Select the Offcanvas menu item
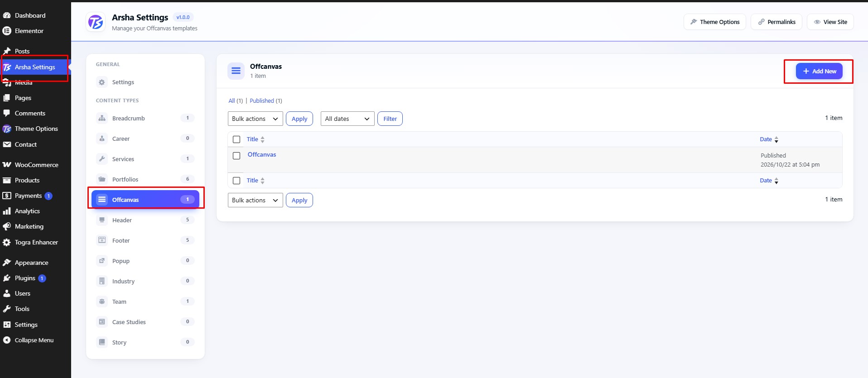The height and width of the screenshot is (378, 868). [x=145, y=200]
